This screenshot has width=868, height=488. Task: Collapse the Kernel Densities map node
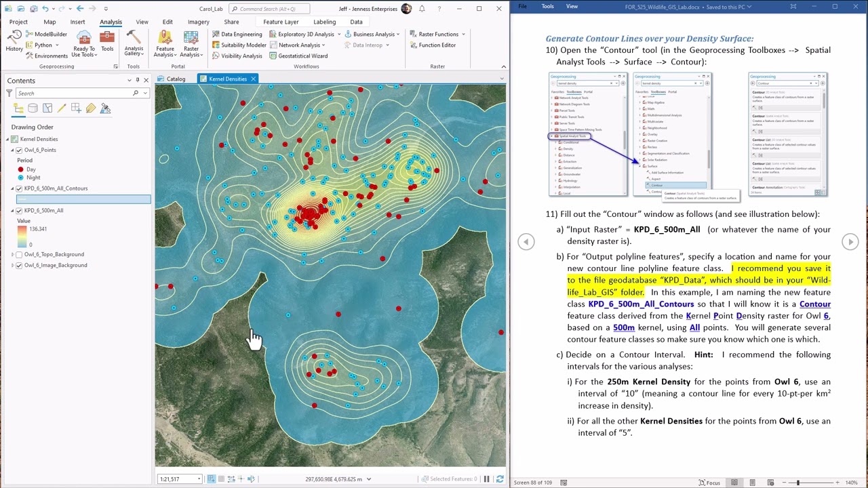click(8, 139)
